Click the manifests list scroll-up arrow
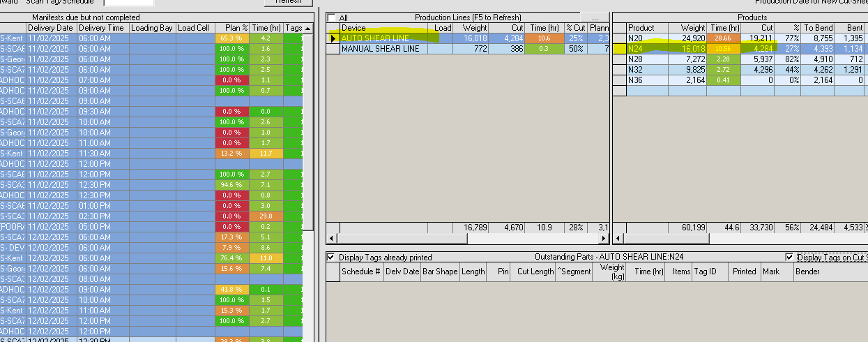 [x=308, y=28]
